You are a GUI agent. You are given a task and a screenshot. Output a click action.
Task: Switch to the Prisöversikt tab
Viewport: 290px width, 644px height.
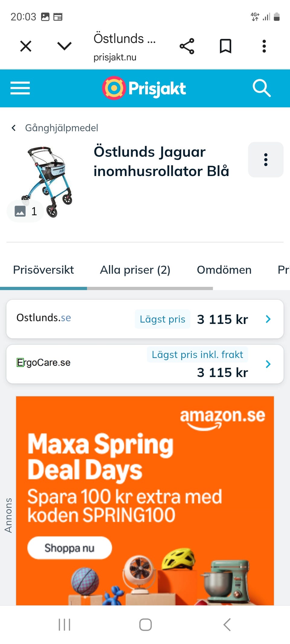pos(43,270)
